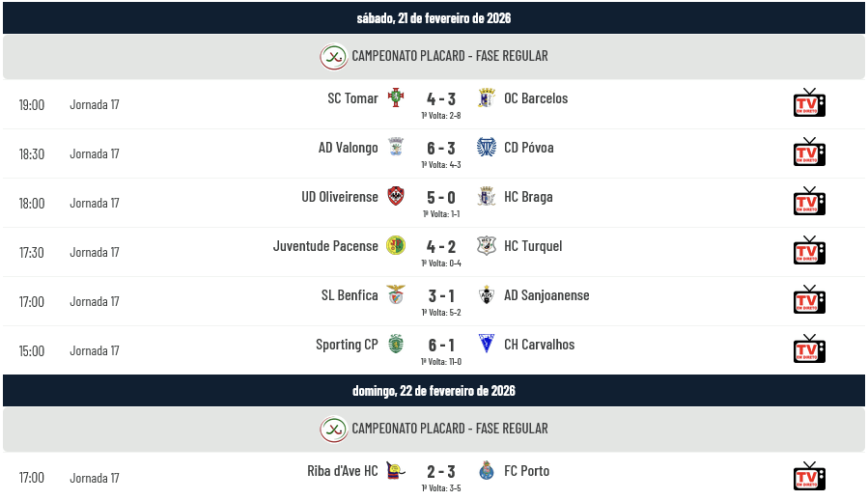Click the CH Carvalhos team name
Image resolution: width=868 pixels, height=500 pixels.
pos(539,345)
